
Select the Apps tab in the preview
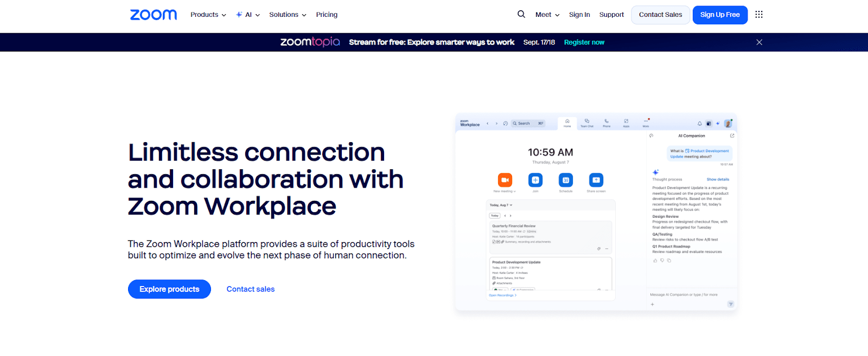(626, 123)
